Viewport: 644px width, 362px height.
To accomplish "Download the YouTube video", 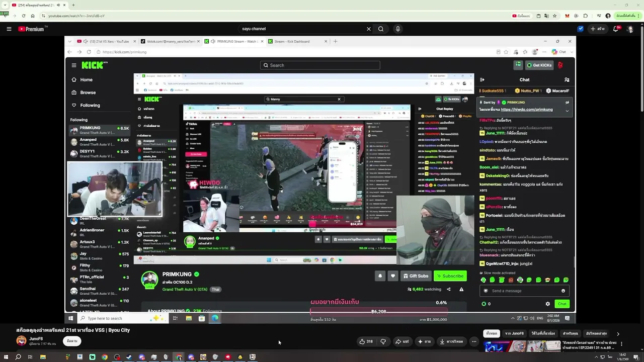I will tap(451, 341).
